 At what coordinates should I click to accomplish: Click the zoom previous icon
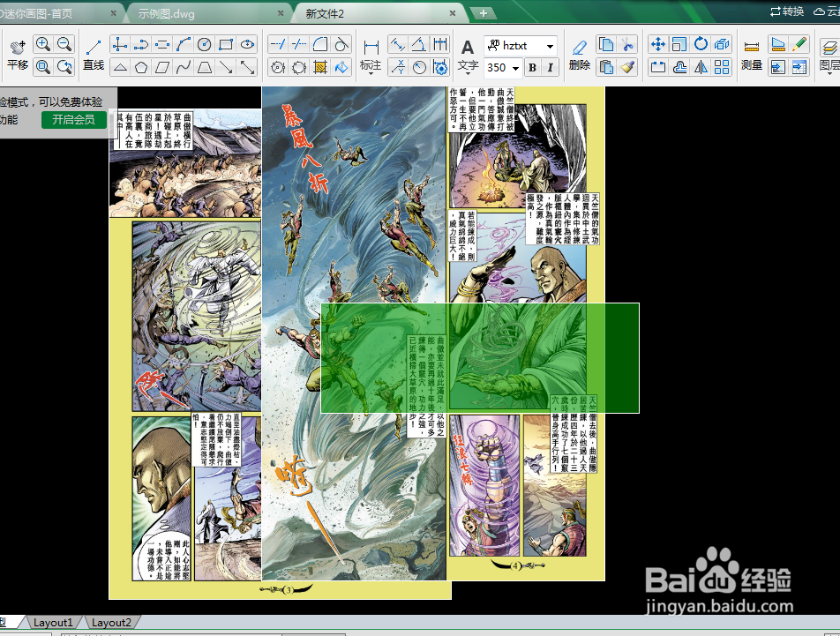(x=64, y=67)
